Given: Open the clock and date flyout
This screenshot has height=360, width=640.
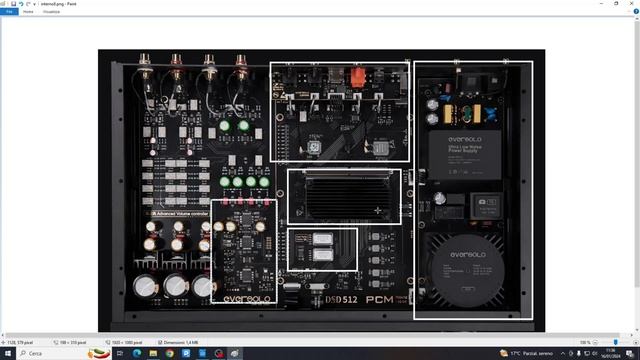Looking at the screenshot, I should point(611,353).
